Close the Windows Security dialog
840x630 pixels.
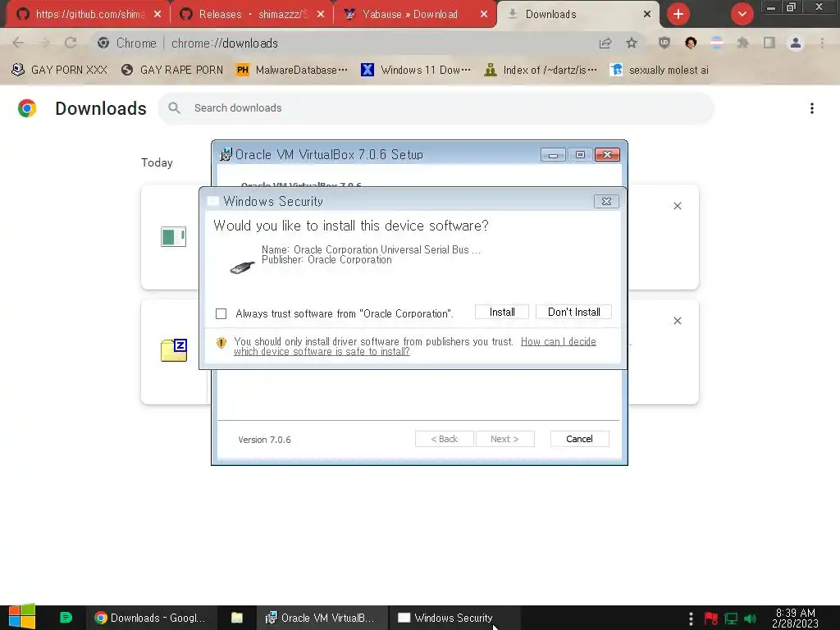coord(606,202)
